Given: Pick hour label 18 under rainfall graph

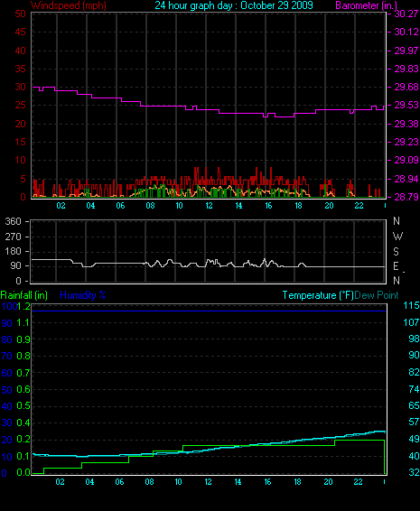Looking at the screenshot, I should click(x=298, y=482).
